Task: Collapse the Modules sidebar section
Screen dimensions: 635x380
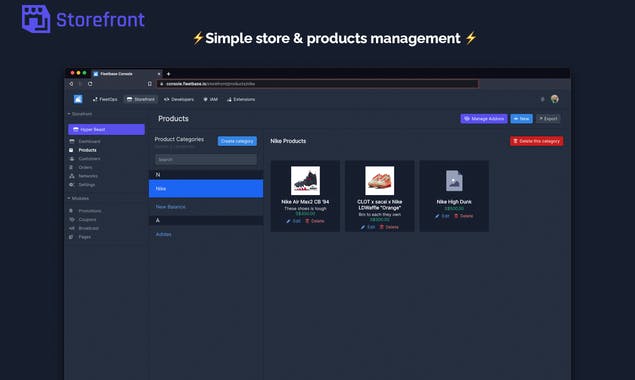Action: tap(78, 198)
